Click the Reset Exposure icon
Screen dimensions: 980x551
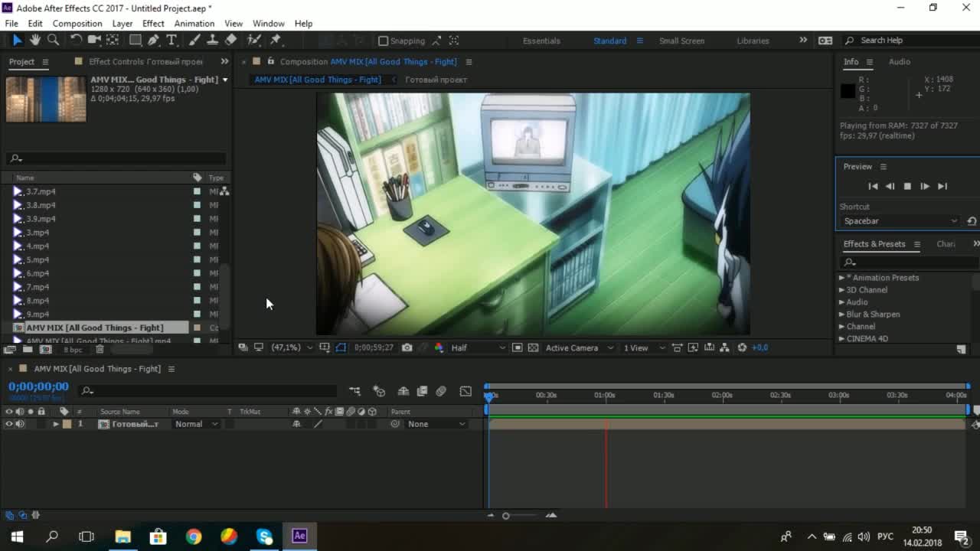point(741,347)
